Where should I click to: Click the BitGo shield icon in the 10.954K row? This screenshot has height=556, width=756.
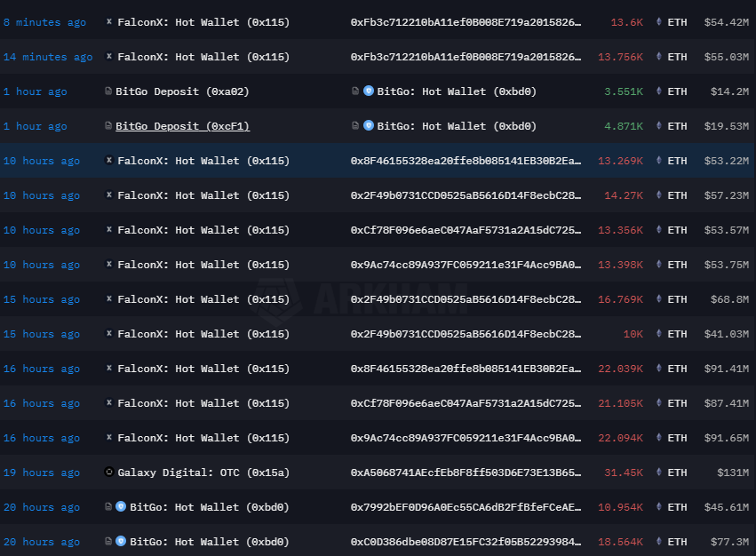click(121, 506)
